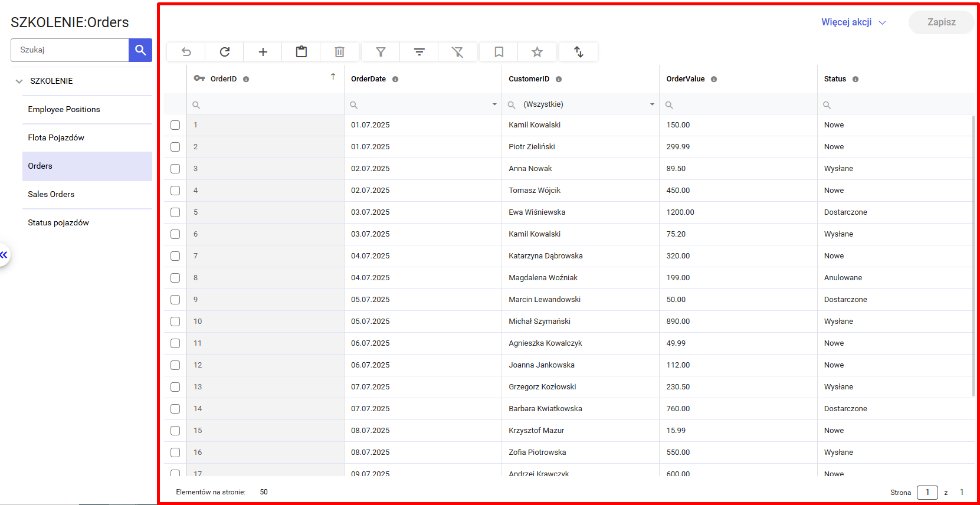This screenshot has width=980, height=505.
Task: Click the Marcin Lewandowski cell
Action: pos(581,300)
